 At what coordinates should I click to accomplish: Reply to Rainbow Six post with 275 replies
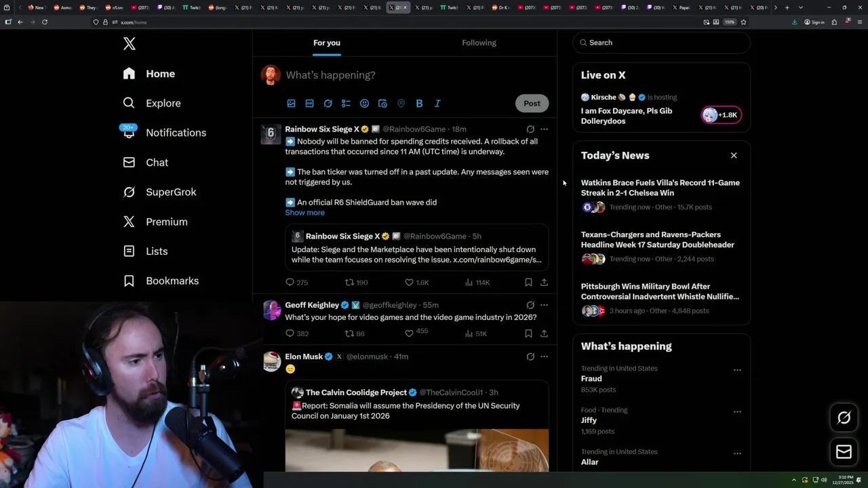tap(296, 283)
